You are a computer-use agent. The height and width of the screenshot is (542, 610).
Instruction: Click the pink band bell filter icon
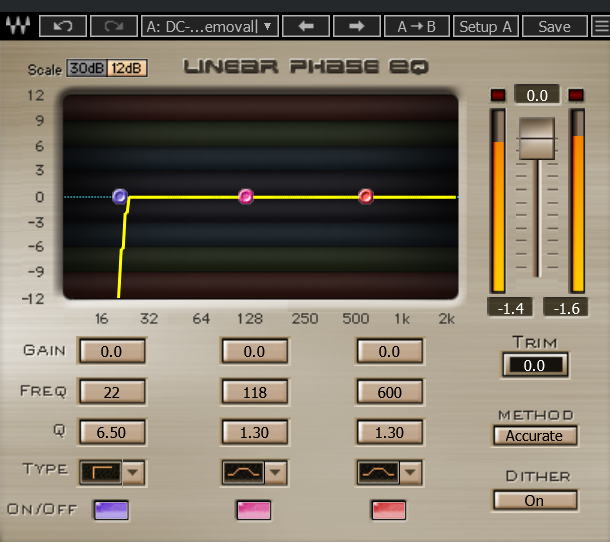(x=244, y=472)
